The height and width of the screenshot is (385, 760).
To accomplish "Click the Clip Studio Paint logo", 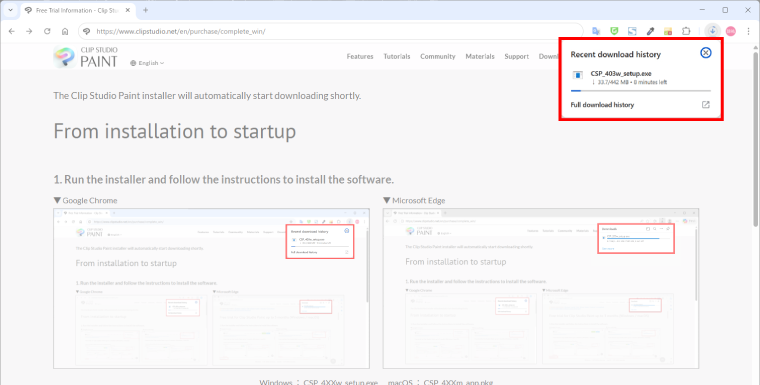I will 85,57.
